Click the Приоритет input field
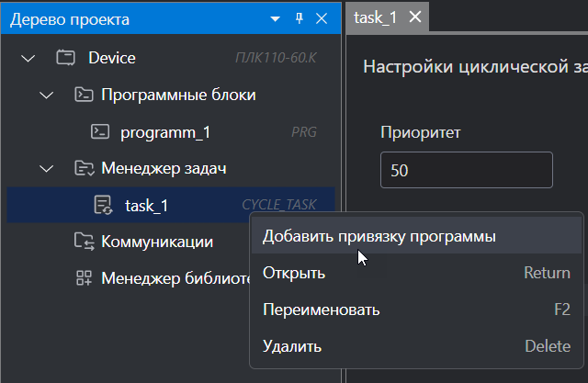 point(467,170)
